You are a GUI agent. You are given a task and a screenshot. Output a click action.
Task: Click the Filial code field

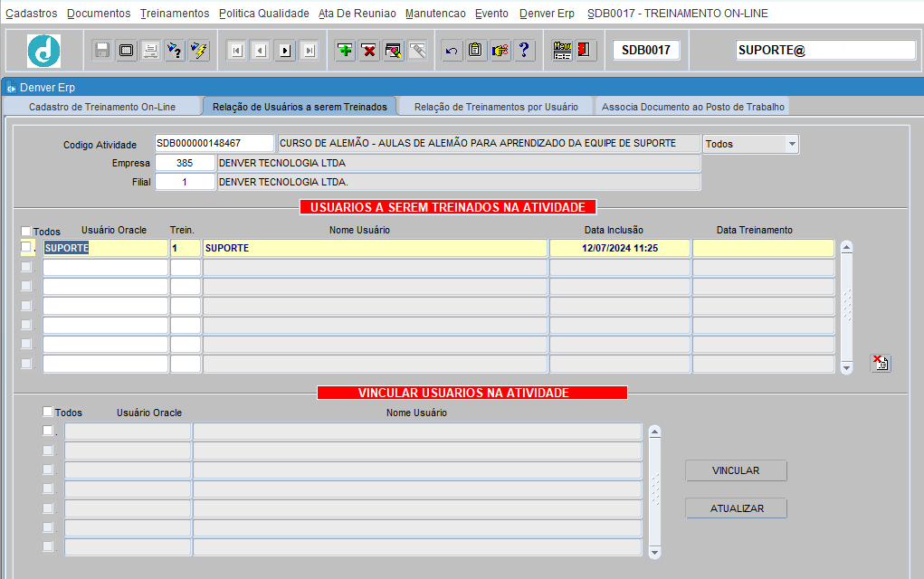(185, 182)
